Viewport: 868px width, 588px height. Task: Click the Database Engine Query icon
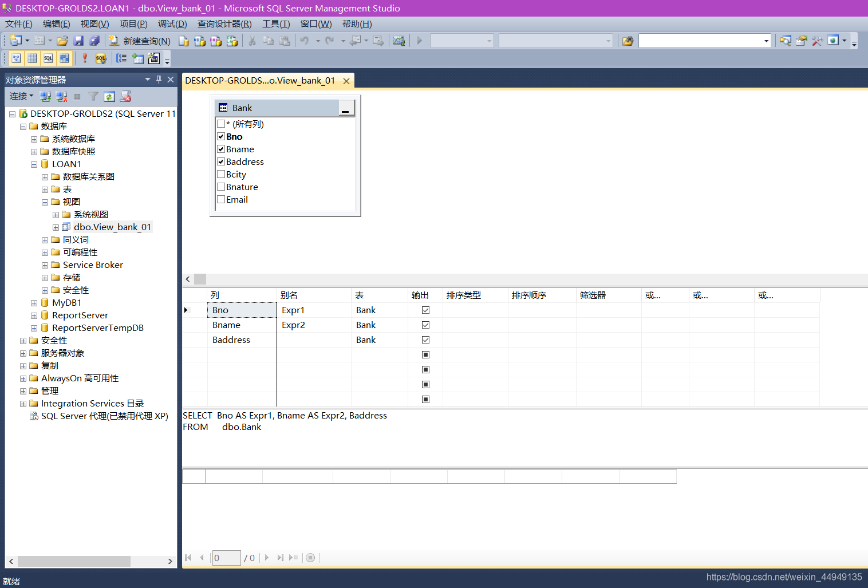184,41
